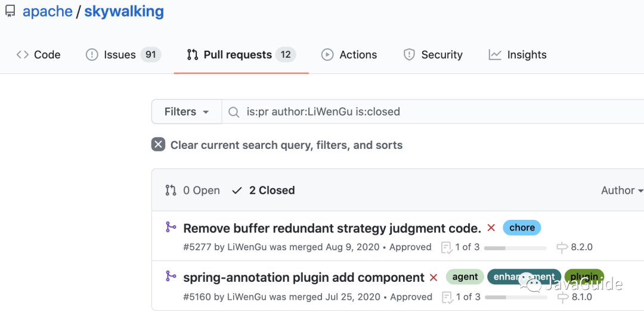Image resolution: width=644 pixels, height=311 pixels.
Task: Open the Filters dropdown
Action: (x=187, y=112)
